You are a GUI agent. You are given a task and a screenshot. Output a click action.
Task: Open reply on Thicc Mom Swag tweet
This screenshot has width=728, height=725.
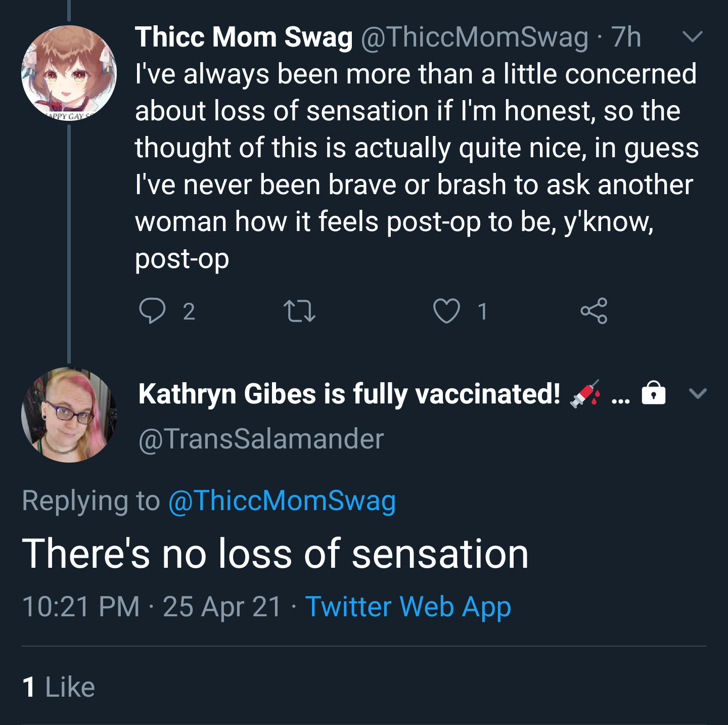[x=152, y=310]
